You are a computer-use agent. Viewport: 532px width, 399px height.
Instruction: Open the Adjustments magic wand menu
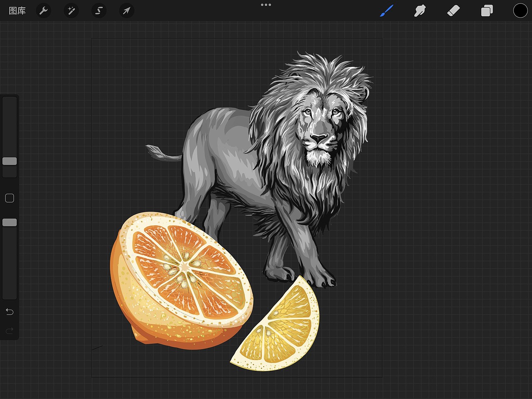click(71, 11)
